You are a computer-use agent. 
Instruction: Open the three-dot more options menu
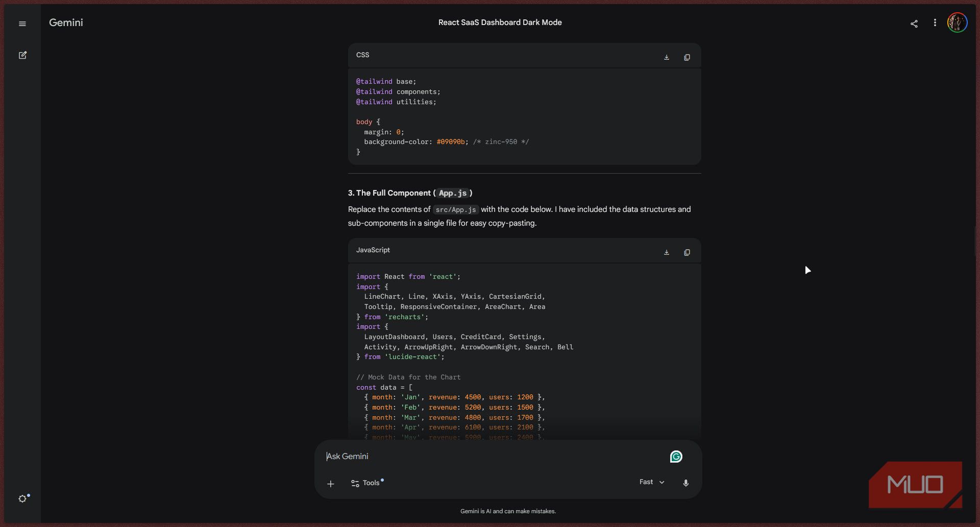click(x=935, y=23)
